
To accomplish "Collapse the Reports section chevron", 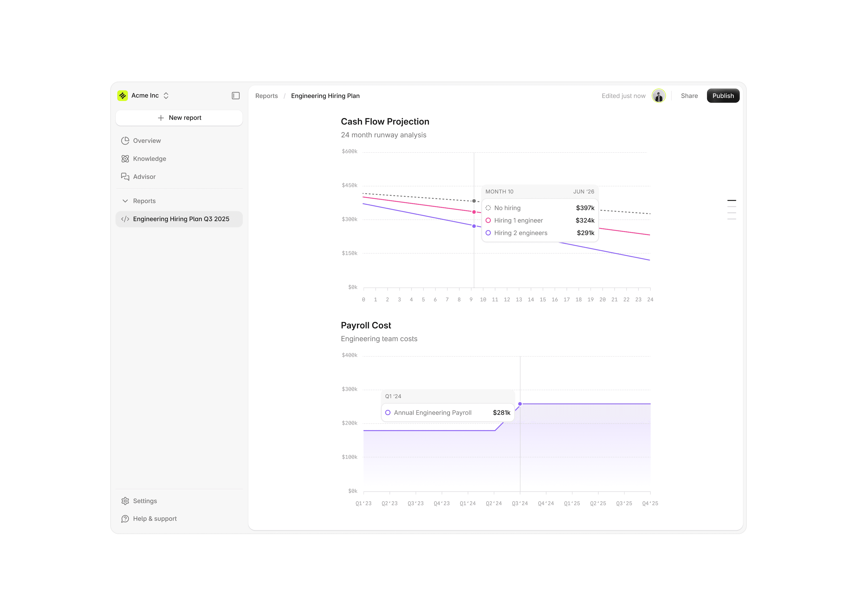I will [x=125, y=201].
